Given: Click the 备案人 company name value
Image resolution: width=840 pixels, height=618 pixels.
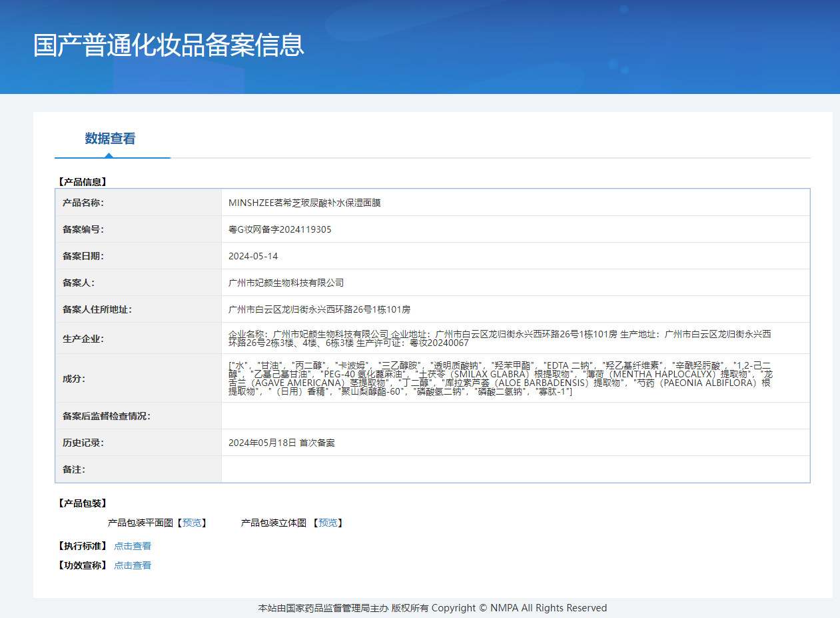Looking at the screenshot, I should coord(286,283).
